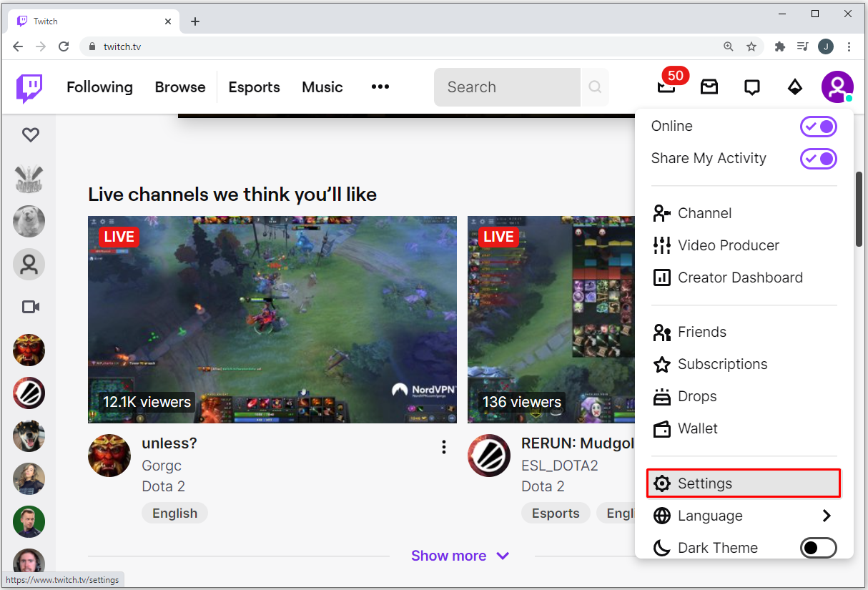Image resolution: width=868 pixels, height=590 pixels.
Task: Go to the Following page
Action: (x=99, y=87)
